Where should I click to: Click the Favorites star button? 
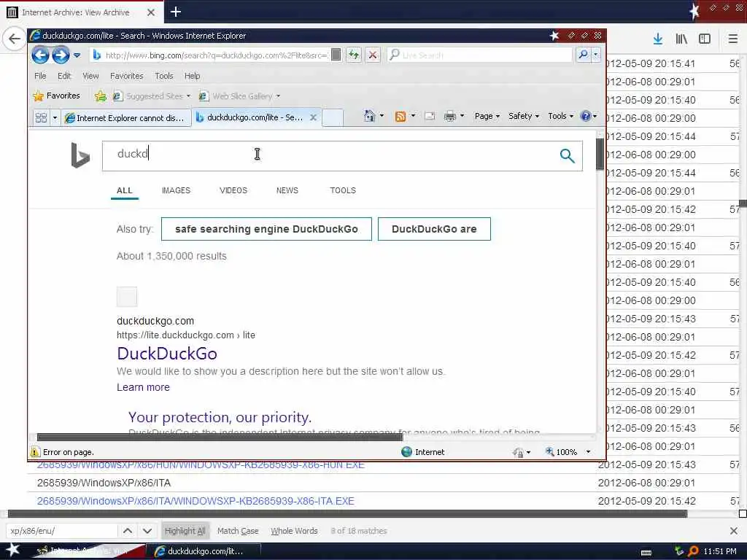(56, 96)
